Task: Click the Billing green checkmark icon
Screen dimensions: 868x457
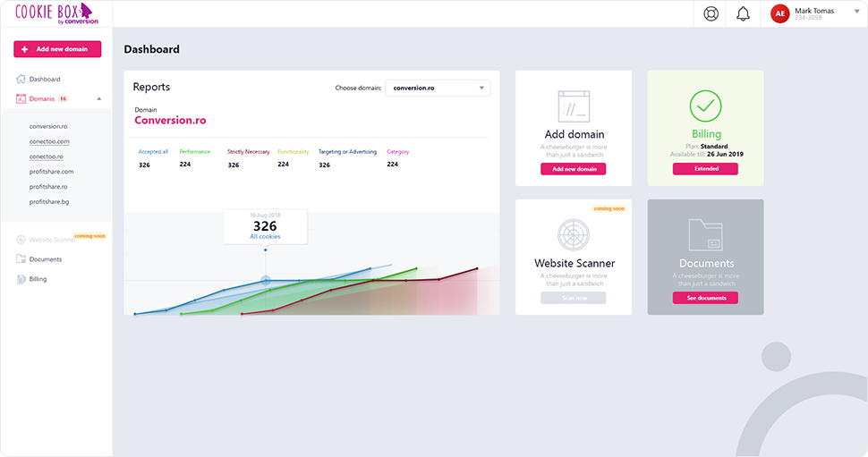Action: 705,106
